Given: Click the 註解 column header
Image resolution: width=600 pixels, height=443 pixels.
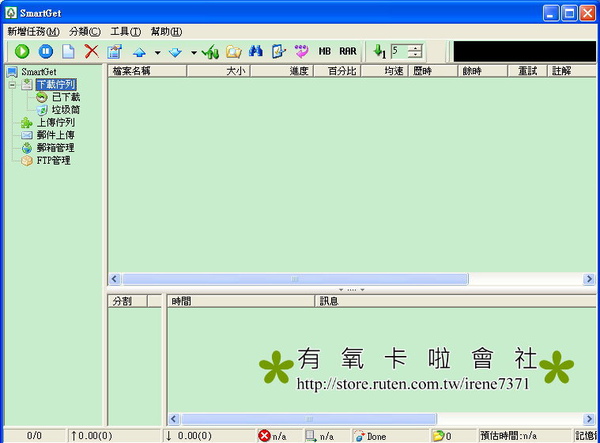Looking at the screenshot, I should [x=572, y=71].
